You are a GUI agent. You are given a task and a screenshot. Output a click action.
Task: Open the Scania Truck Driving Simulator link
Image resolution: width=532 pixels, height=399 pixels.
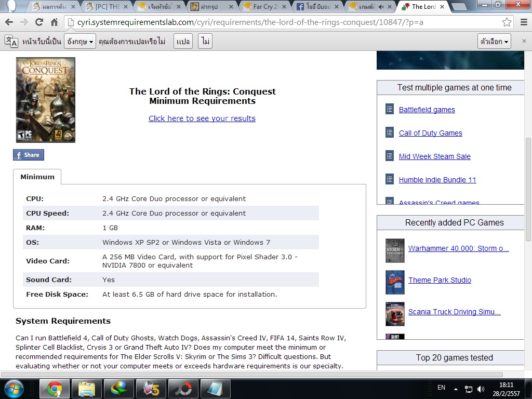coord(454,312)
